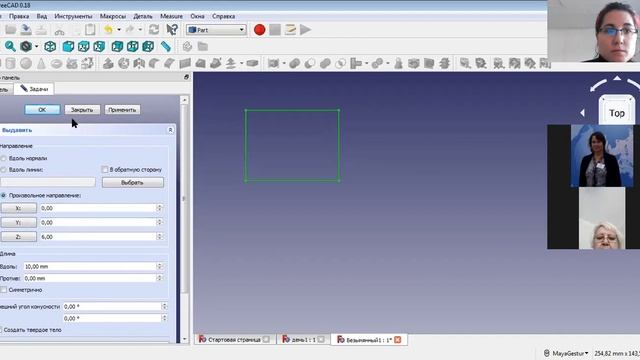Click the task panel vertical scrollbar
640x360 pixels.
184,199
